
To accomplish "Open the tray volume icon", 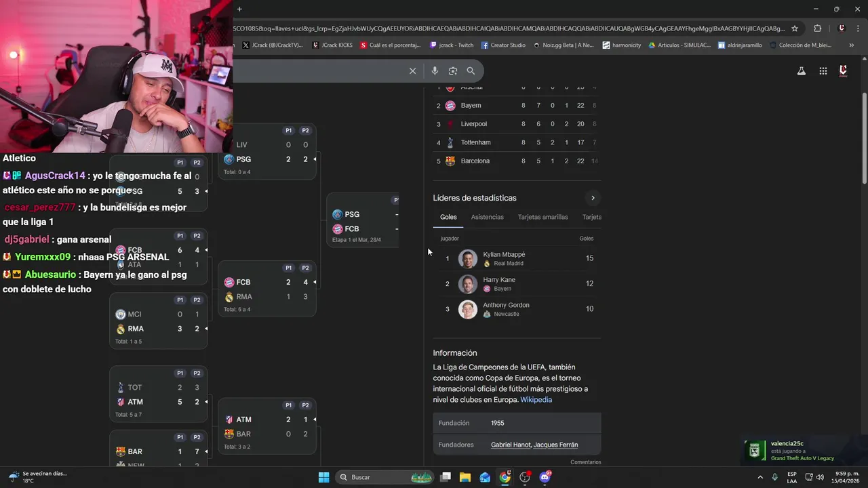I will pyautogui.click(x=819, y=477).
